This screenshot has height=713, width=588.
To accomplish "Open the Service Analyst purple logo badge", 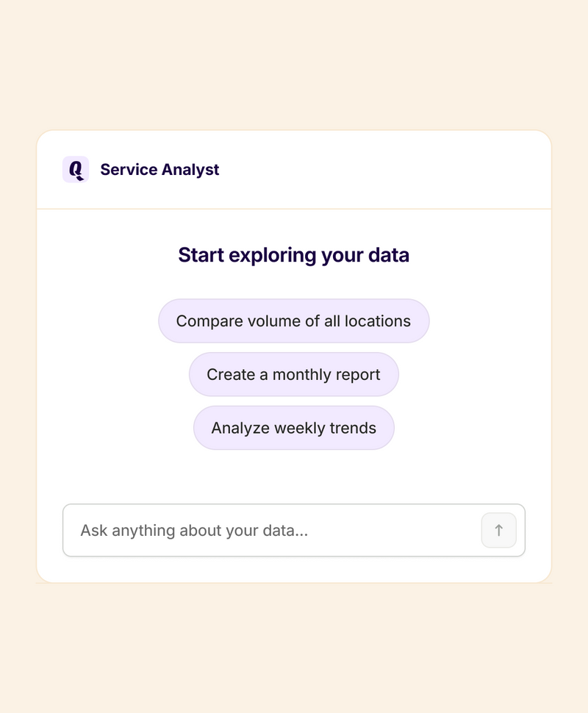I will (x=76, y=170).
